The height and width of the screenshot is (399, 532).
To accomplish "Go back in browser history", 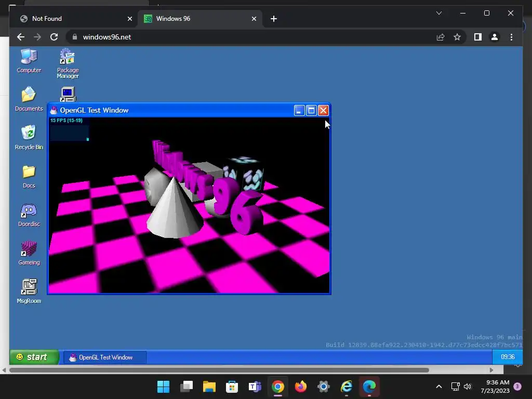I will (x=21, y=37).
